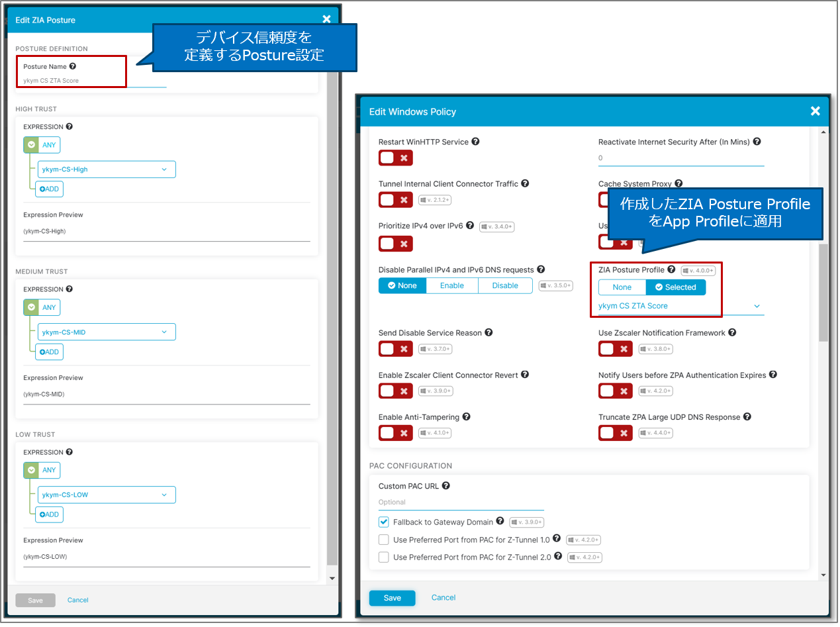Cancel the Edit Windows Policy dialog

(x=443, y=597)
